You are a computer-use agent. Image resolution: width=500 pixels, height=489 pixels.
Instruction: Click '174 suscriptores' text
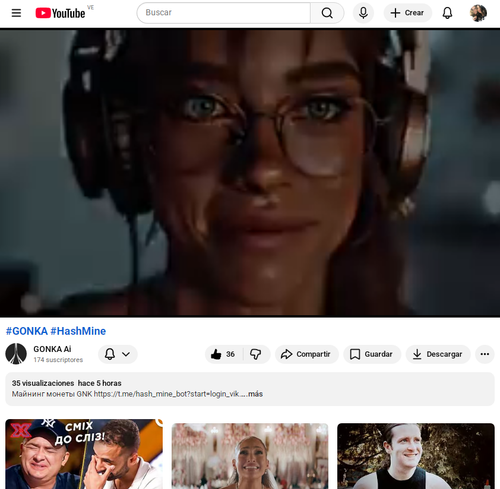(x=58, y=360)
